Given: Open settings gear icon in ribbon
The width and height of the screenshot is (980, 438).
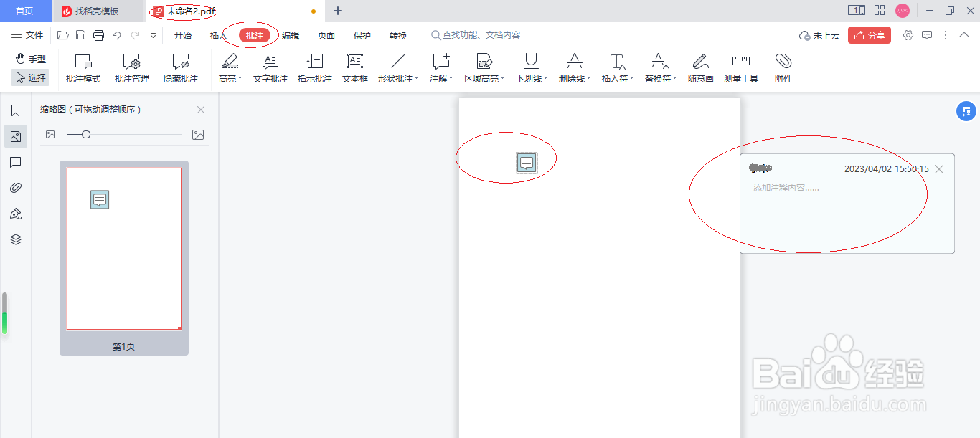Looking at the screenshot, I should point(908,35).
